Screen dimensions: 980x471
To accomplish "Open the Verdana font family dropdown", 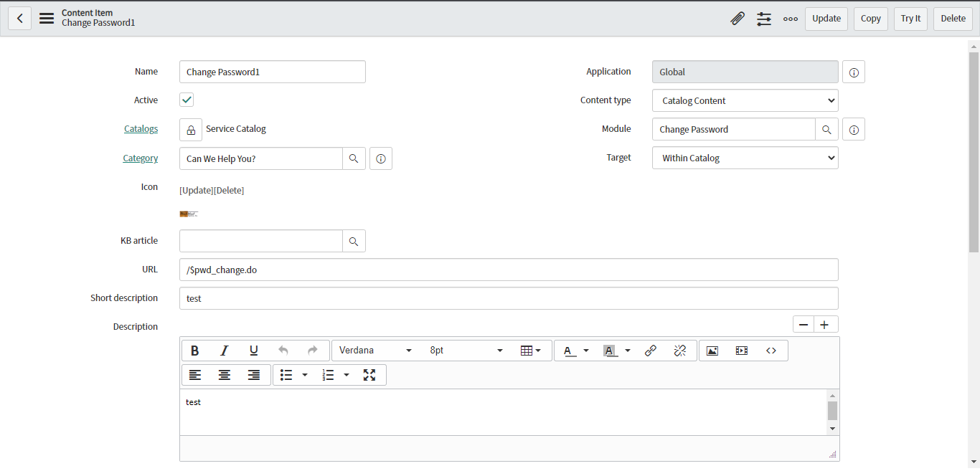I will pyautogui.click(x=376, y=351).
